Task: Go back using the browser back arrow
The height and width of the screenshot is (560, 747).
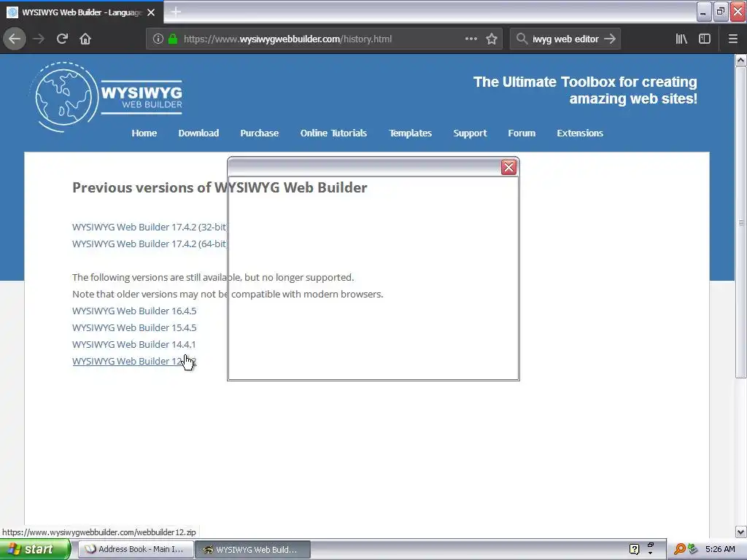Action: tap(15, 39)
